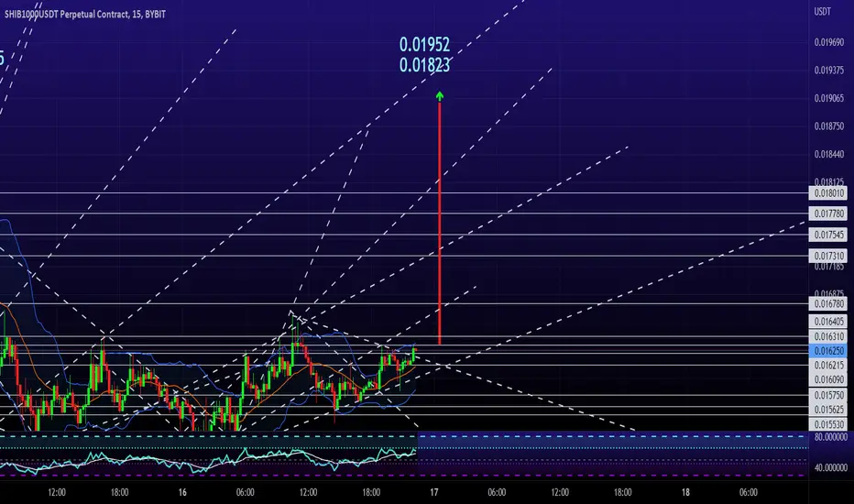The image size is (854, 504).
Task: Click the 0.019375 price axis label
Action: coord(829,71)
